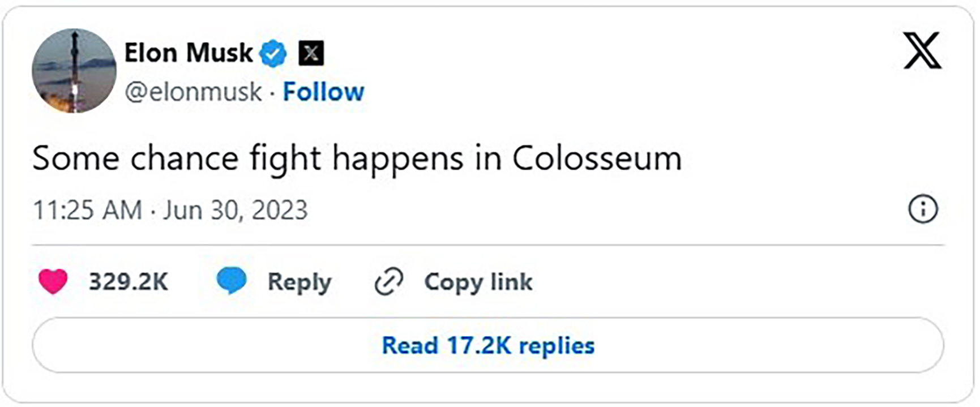Open the tweet info circle icon
The height and width of the screenshot is (407, 980).
click(923, 209)
